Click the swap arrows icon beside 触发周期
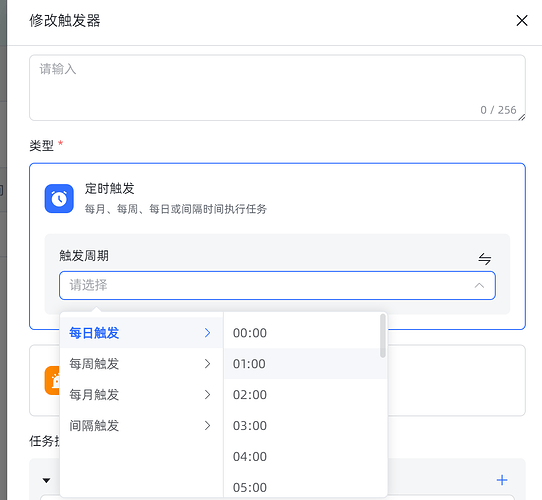Viewport: 542px width, 500px height. (x=485, y=259)
